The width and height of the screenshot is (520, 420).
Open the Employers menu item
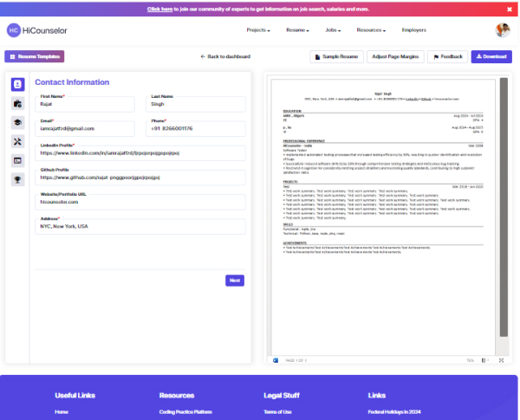pos(413,30)
